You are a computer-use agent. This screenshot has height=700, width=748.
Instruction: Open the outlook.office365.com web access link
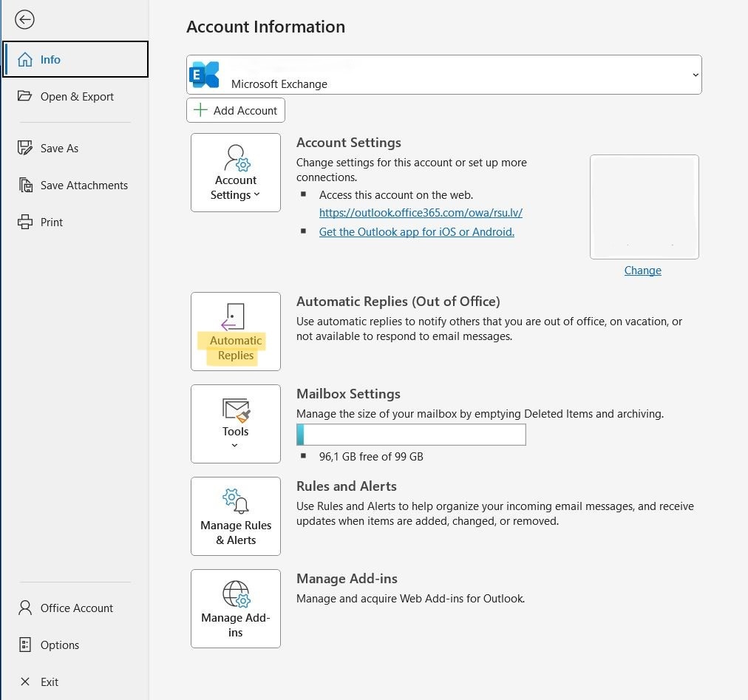(421, 213)
